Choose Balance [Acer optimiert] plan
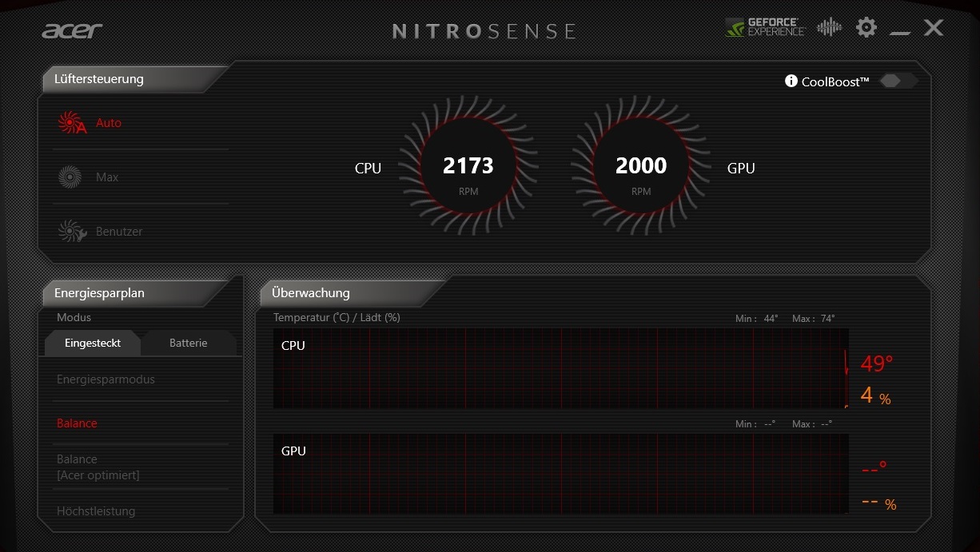This screenshot has height=552, width=980. (98, 467)
